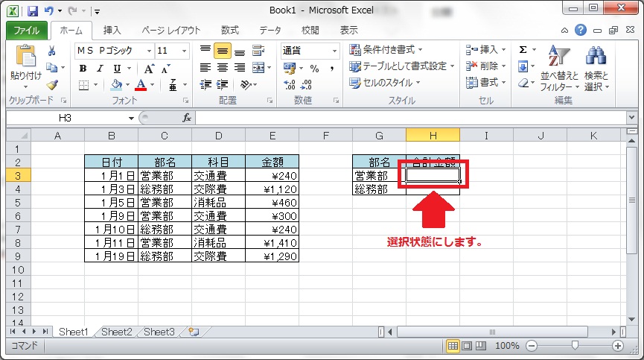
Task: Open Format as Table (テーブルとして書式設定) menu
Action: coord(402,66)
